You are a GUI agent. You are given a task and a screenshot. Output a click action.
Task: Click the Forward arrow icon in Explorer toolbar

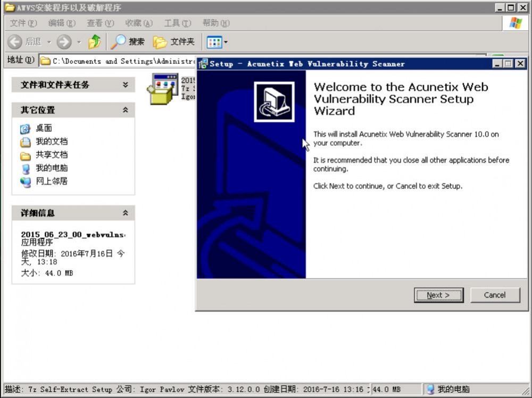click(64, 42)
